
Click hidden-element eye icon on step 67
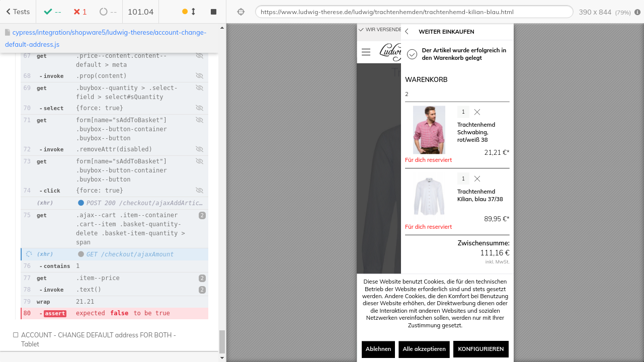click(x=199, y=56)
